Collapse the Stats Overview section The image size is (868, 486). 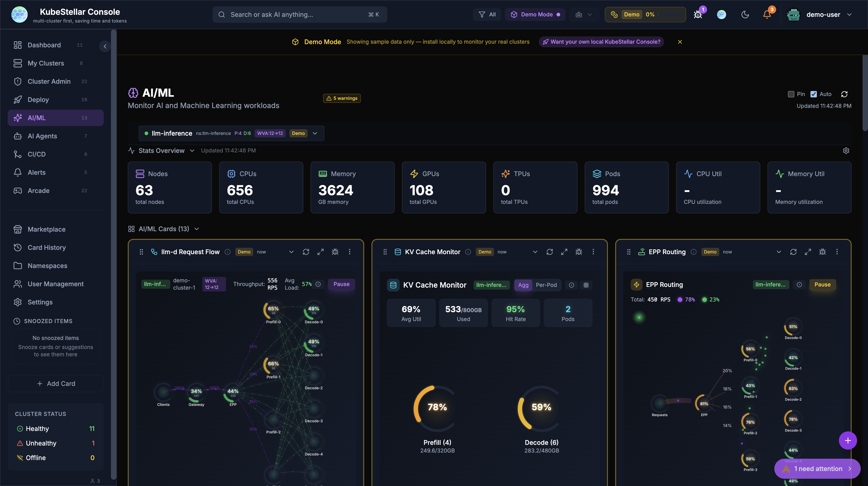pos(192,150)
